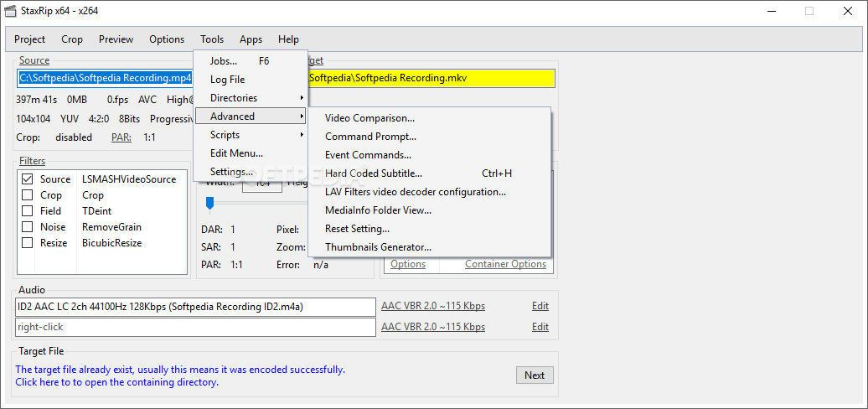The width and height of the screenshot is (868, 409).
Task: Click the resize slider handle
Action: [x=209, y=204]
